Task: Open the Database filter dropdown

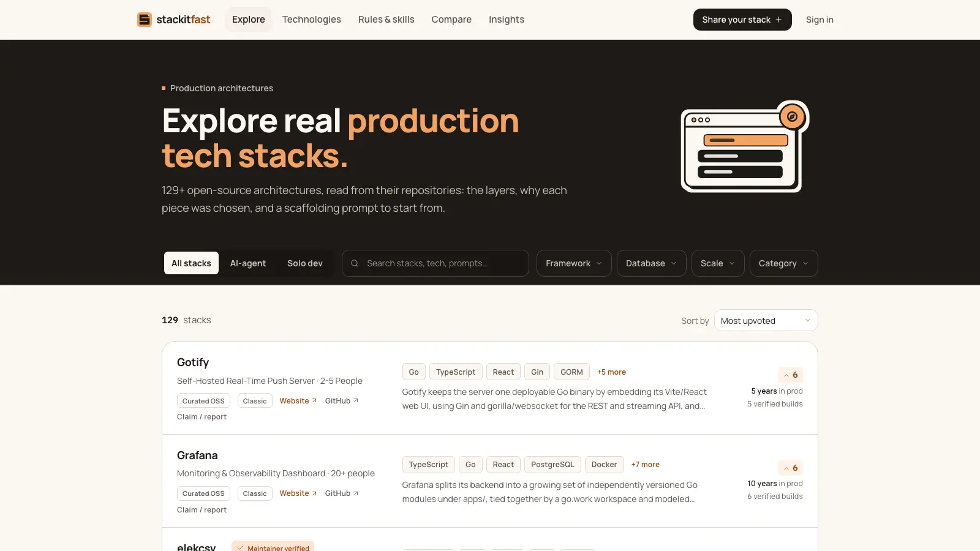Action: click(651, 263)
